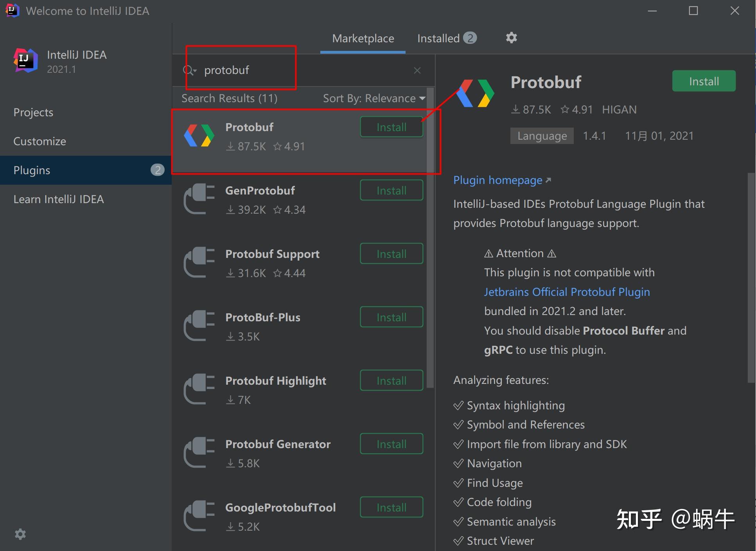Minimize the IntelliJ welcome window
Screen dimensions: 756x551
pyautogui.click(x=652, y=11)
